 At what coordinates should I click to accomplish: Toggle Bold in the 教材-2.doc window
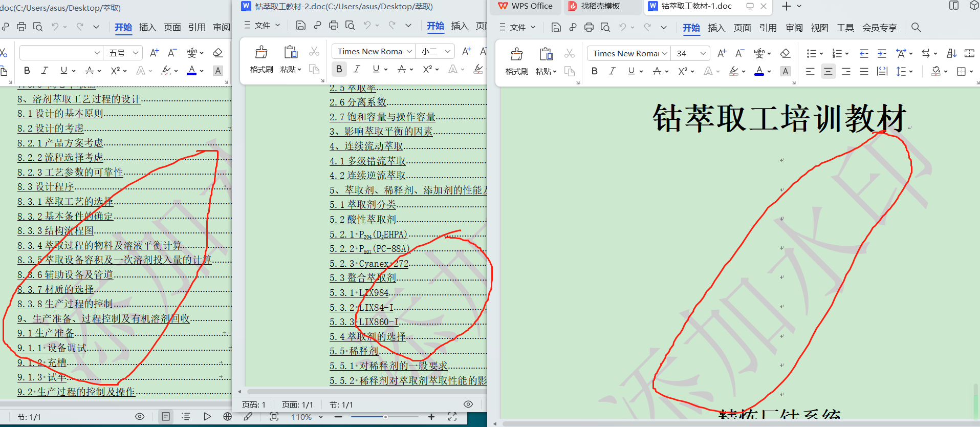pos(339,69)
